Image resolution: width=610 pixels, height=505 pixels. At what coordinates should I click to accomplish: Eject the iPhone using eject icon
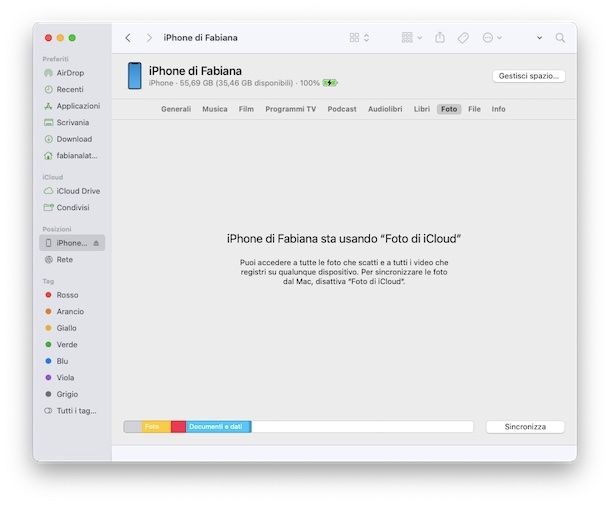pos(96,243)
